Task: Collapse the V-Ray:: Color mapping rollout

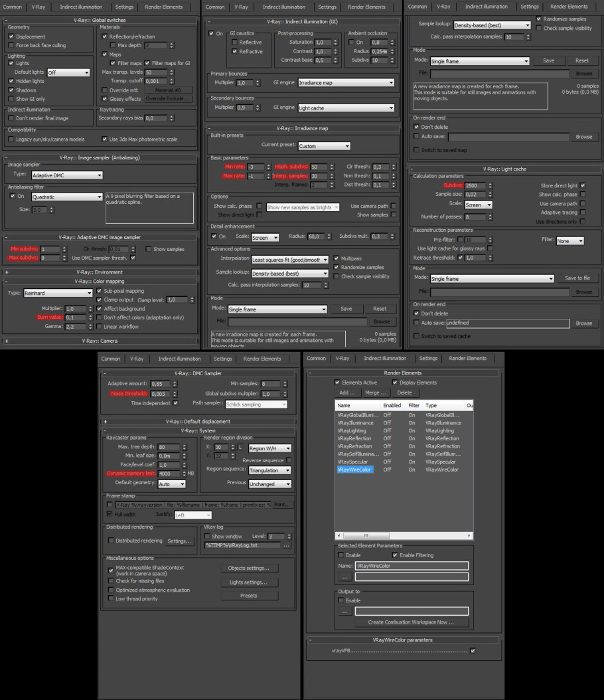Action: [100, 281]
